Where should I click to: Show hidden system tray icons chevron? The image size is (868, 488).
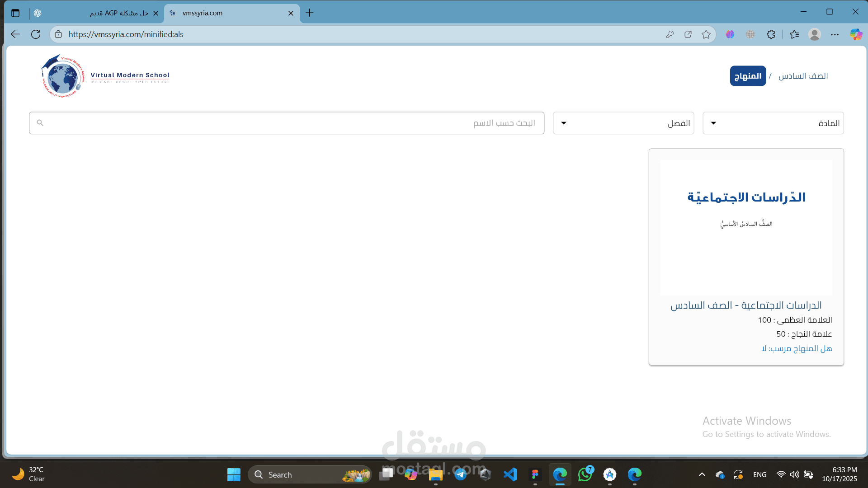point(702,474)
